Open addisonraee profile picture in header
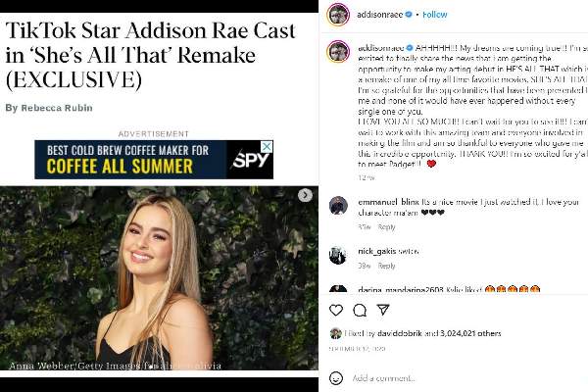 [x=338, y=15]
